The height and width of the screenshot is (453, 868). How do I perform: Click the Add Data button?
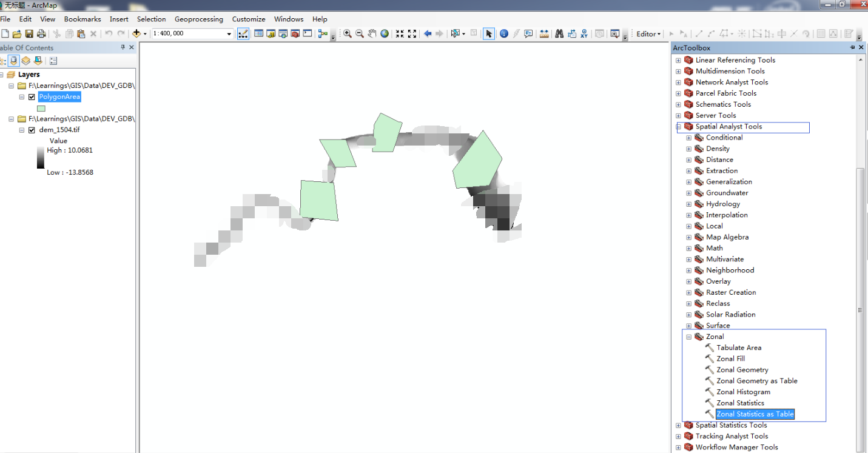click(x=136, y=34)
